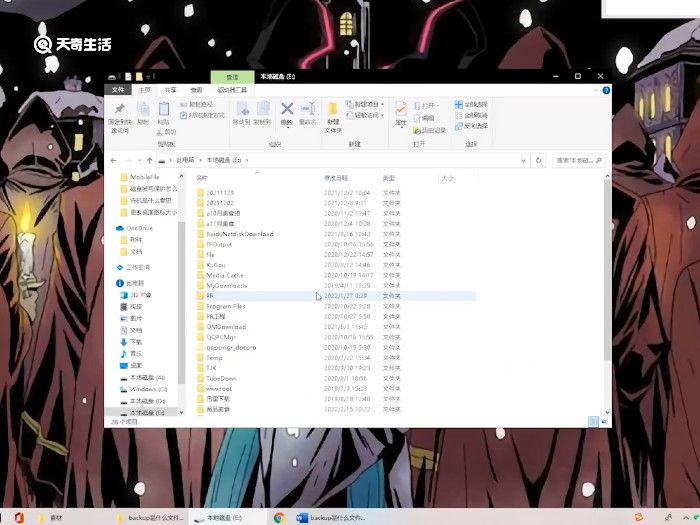Click the Paste clipboard icon
The width and height of the screenshot is (700, 525).
(x=164, y=109)
